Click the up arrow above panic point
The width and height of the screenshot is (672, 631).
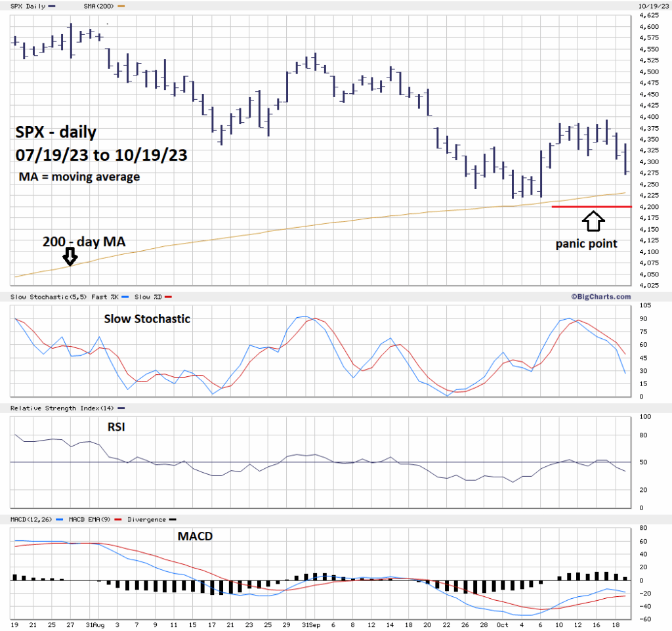(x=593, y=221)
